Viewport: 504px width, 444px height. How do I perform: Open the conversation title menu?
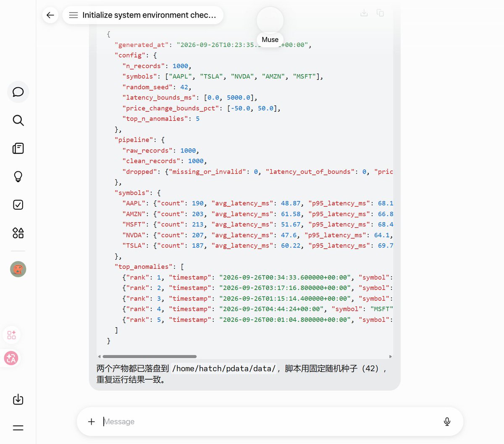tap(143, 15)
